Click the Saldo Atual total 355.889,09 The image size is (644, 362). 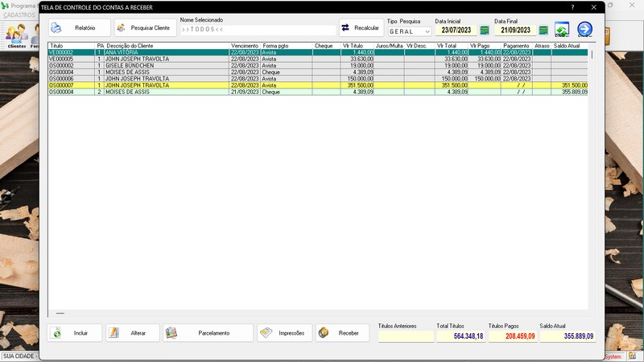click(568, 336)
